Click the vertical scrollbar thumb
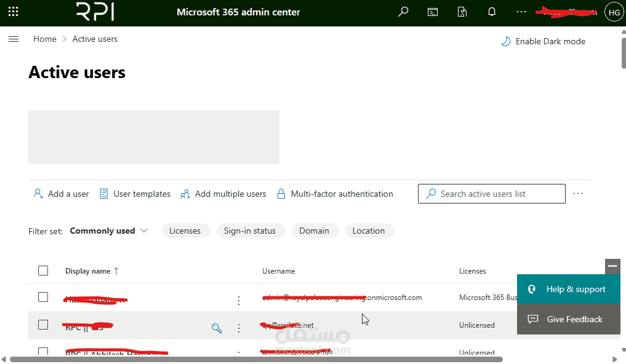This screenshot has width=626, height=364. [x=624, y=53]
